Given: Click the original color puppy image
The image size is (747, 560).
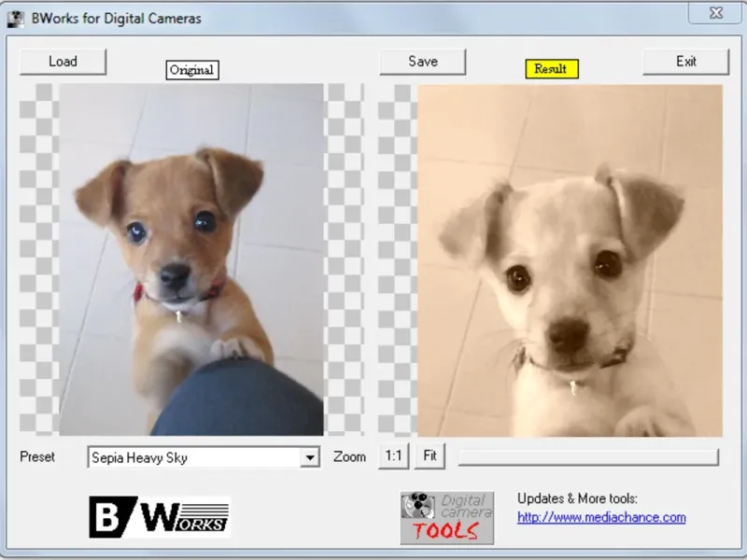Looking at the screenshot, I should click(191, 259).
